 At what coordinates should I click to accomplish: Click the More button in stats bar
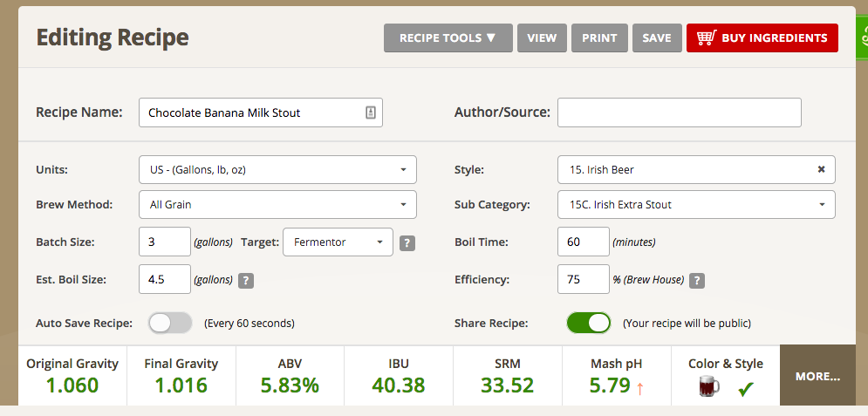(817, 377)
